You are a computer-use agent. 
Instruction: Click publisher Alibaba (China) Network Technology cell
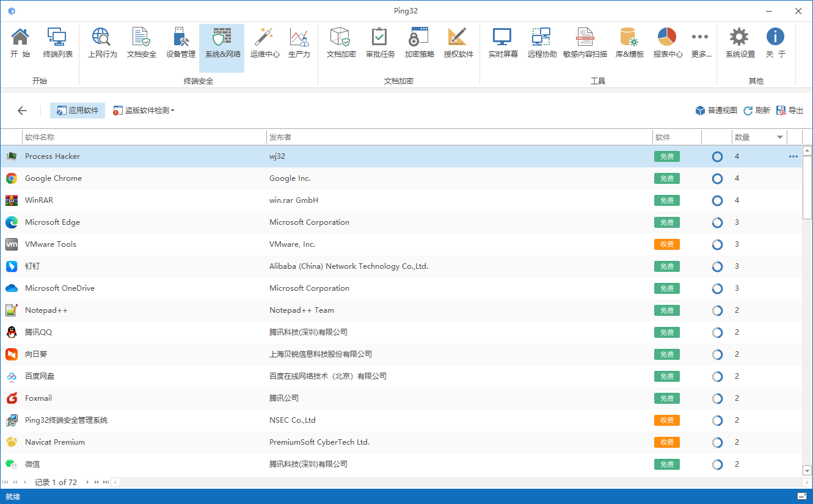click(x=349, y=266)
